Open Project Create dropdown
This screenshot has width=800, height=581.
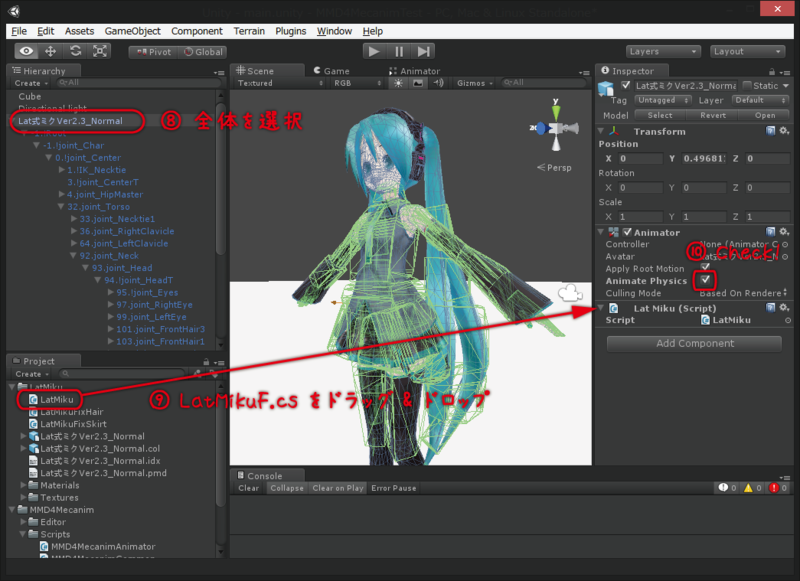(x=32, y=374)
